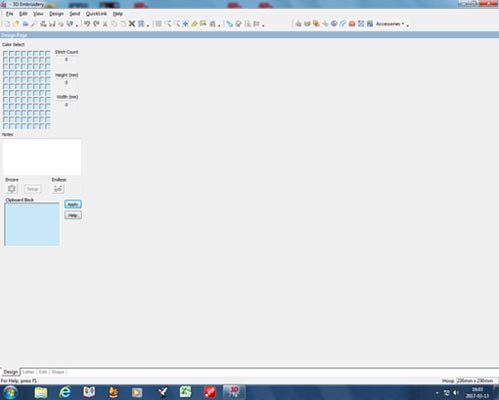Expand the first toolbar overflow arrow

click(77, 25)
